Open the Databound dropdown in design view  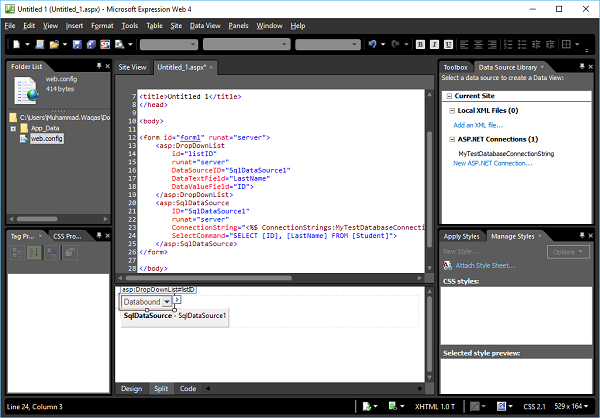[164, 301]
